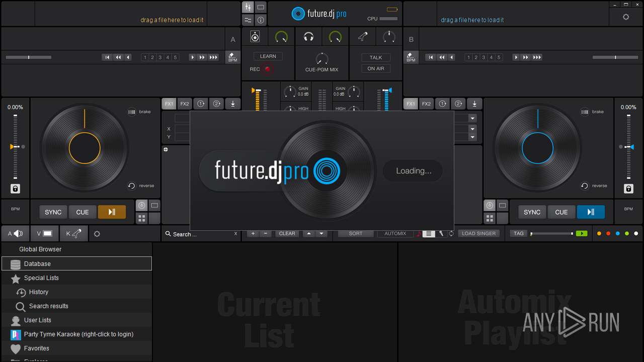Click the master speaker icon

[255, 37]
